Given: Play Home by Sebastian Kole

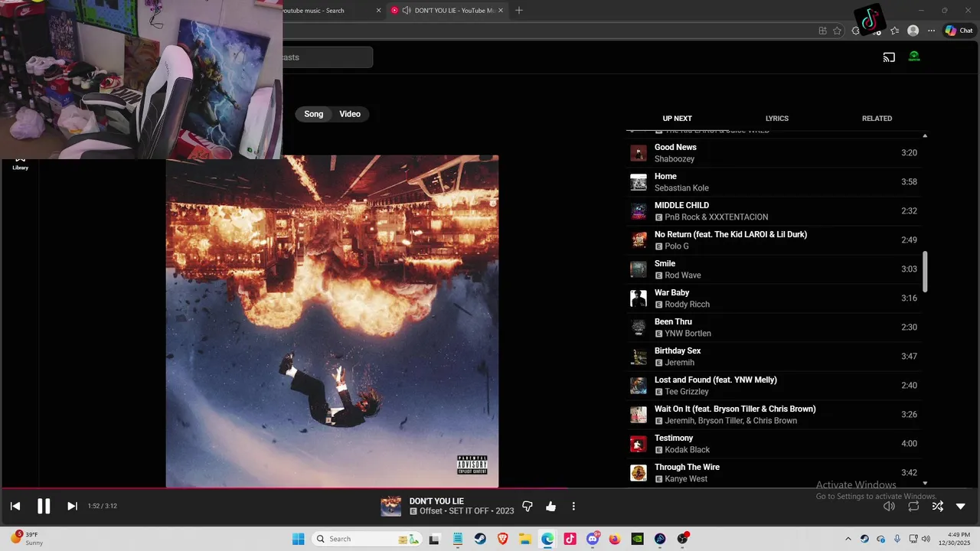Looking at the screenshot, I should (x=773, y=182).
